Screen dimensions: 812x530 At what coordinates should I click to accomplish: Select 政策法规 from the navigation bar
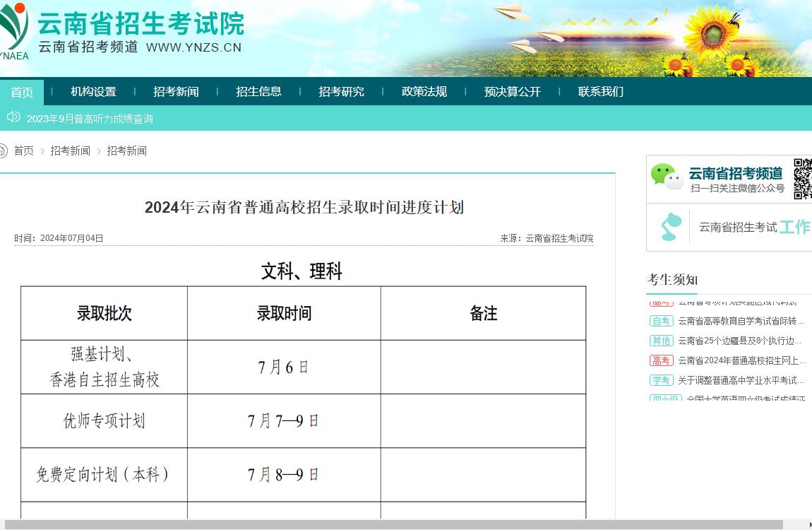click(424, 90)
